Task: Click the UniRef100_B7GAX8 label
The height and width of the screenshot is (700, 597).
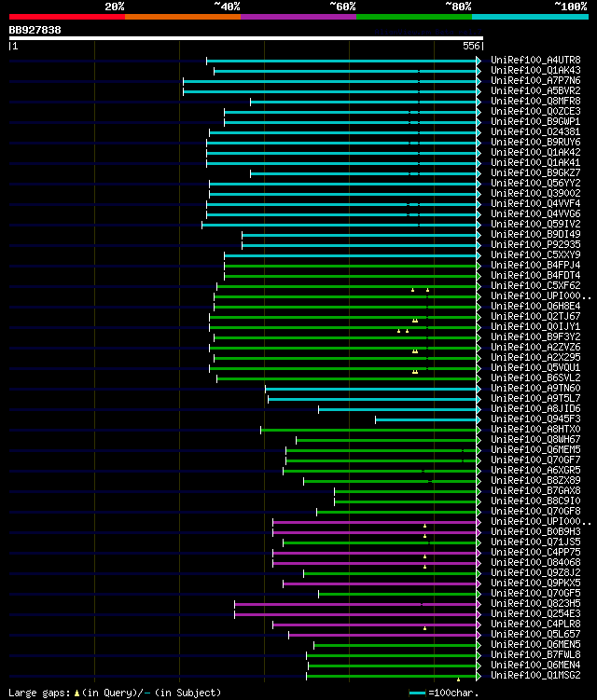Action: coord(535,491)
